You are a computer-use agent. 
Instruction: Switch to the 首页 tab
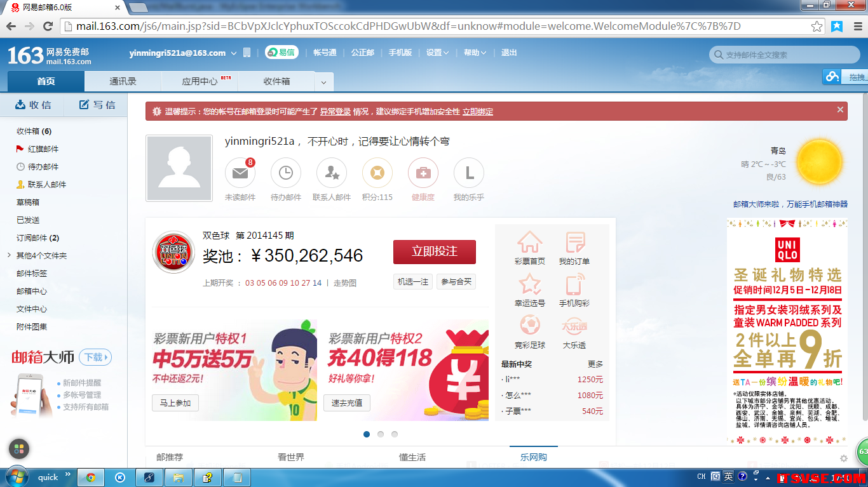pos(46,81)
